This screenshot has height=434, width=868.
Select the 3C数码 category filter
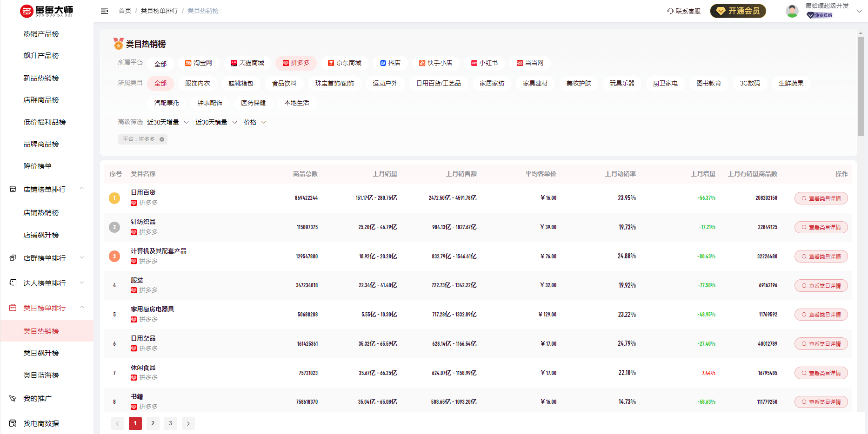(x=750, y=83)
